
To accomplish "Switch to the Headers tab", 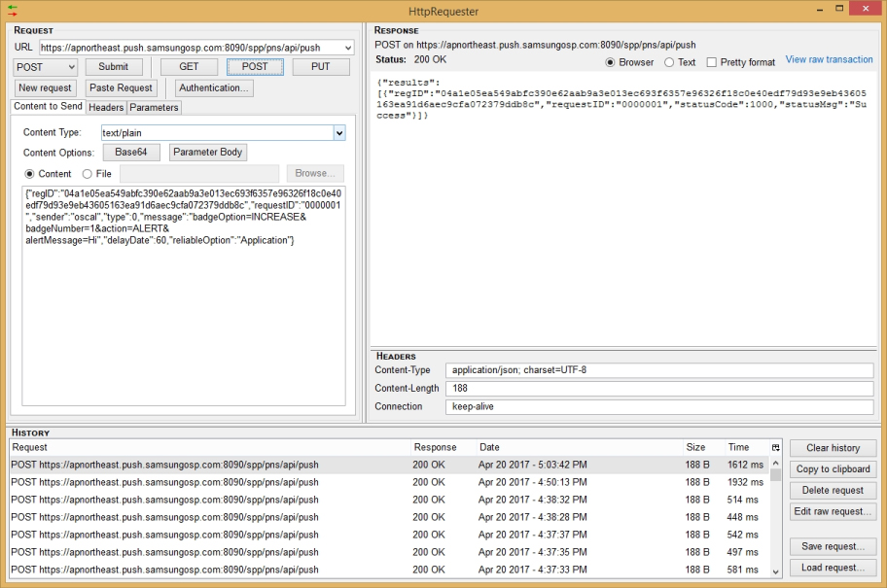I will (106, 107).
